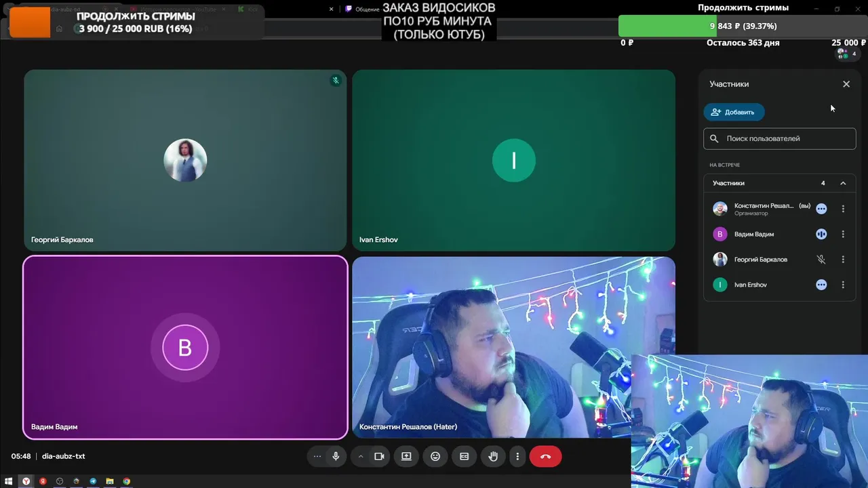Open File Explorer from the taskbar
The image size is (868, 488).
point(110,481)
